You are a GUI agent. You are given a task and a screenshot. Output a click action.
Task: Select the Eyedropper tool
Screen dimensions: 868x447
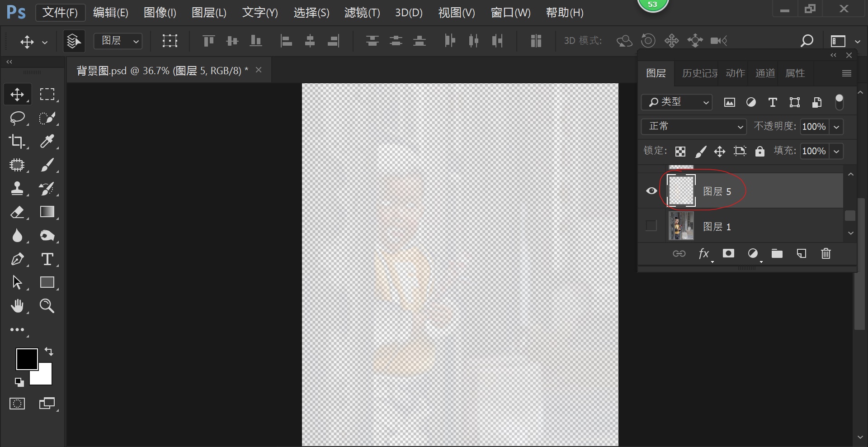coord(47,142)
